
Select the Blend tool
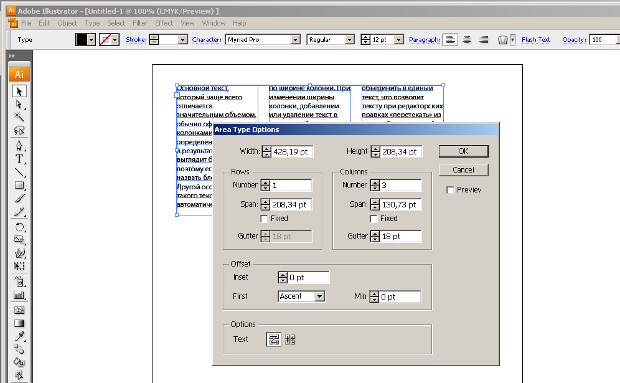pos(19,349)
